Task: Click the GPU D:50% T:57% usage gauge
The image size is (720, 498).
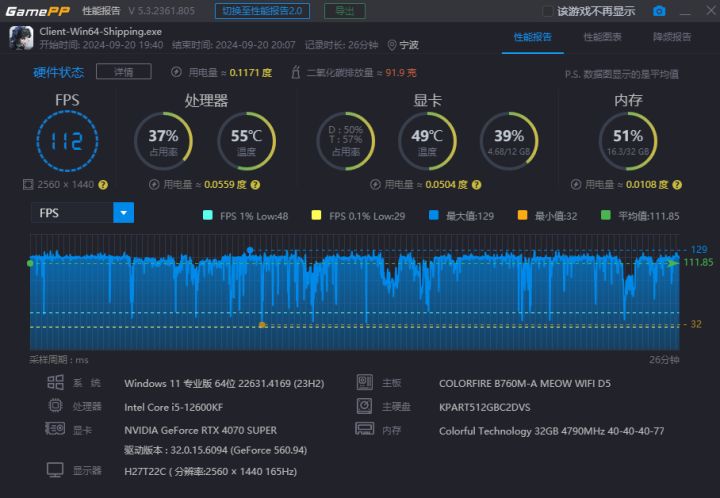Action: tap(346, 141)
